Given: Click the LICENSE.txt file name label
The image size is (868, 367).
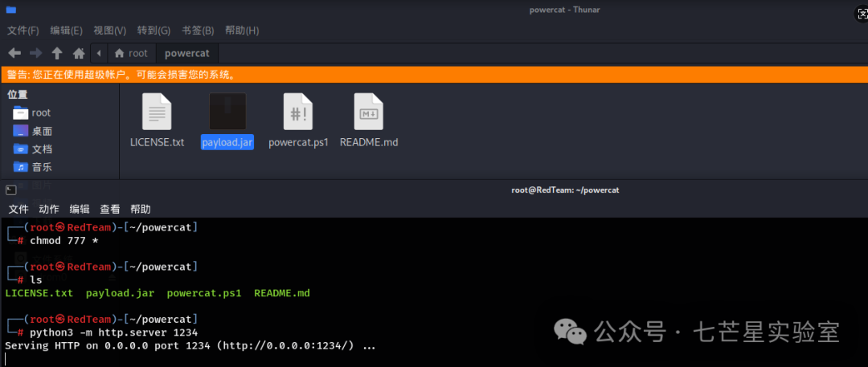Looking at the screenshot, I should click(158, 142).
